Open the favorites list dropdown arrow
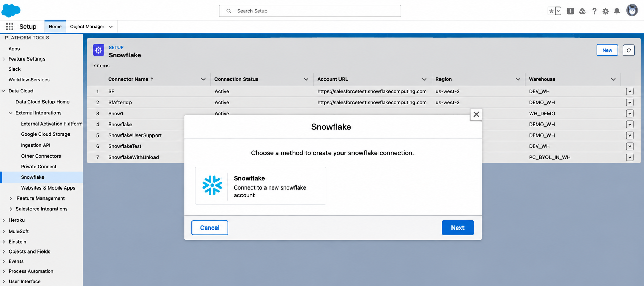 (558, 11)
